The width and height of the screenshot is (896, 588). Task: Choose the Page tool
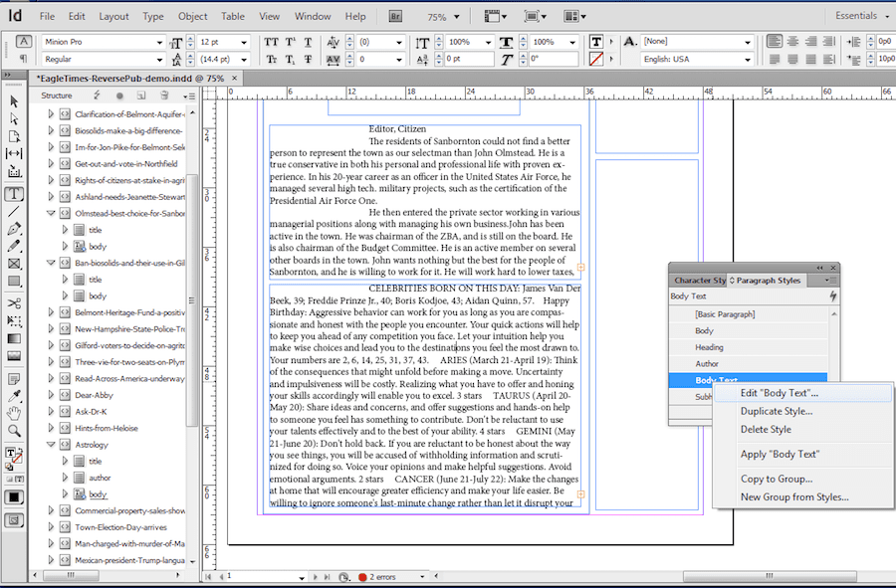point(14,136)
